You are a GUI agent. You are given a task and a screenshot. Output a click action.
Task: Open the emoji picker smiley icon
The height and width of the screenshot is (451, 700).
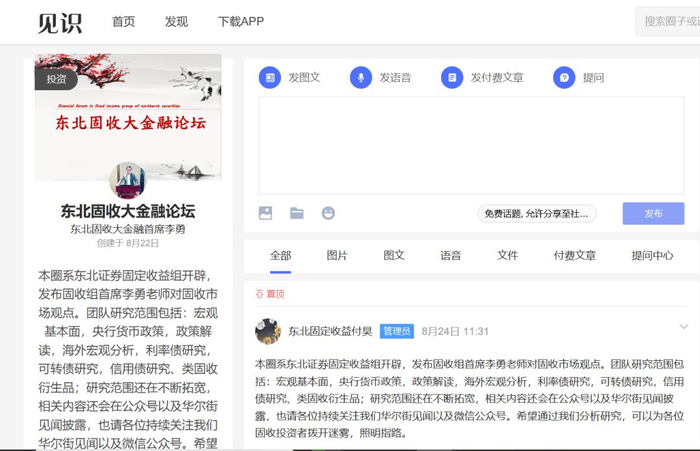328,213
